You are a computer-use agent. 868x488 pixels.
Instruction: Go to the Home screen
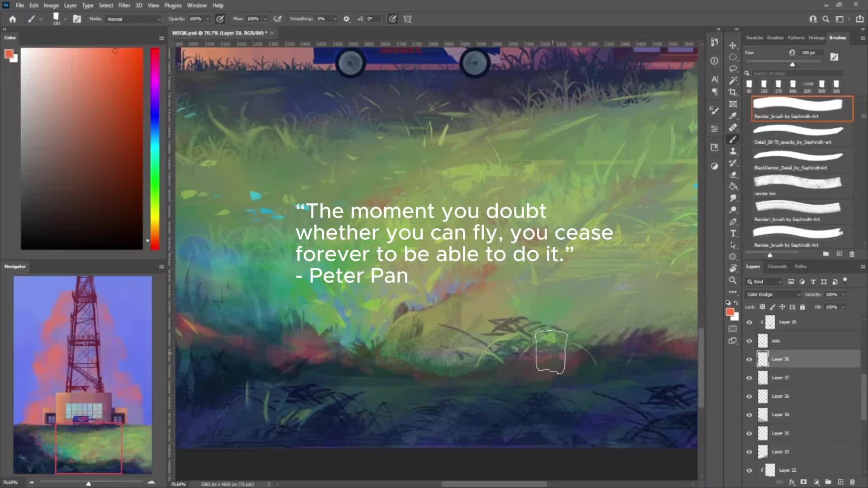(x=13, y=19)
